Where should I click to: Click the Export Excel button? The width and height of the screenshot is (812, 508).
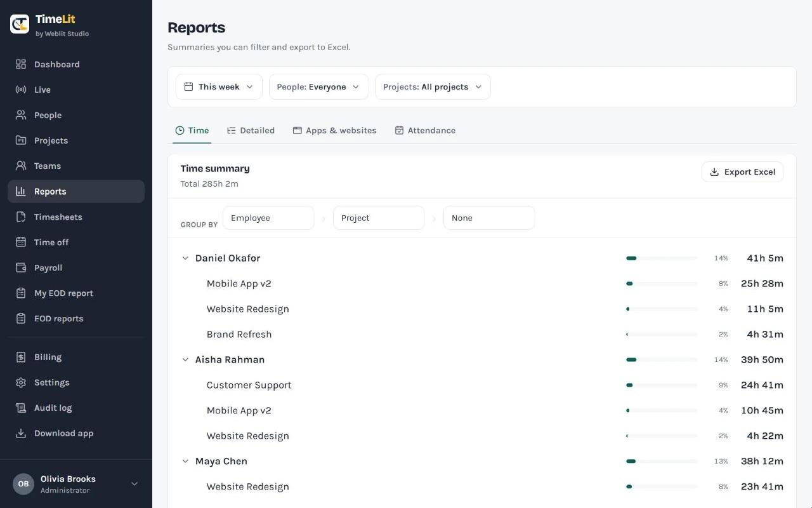point(742,172)
